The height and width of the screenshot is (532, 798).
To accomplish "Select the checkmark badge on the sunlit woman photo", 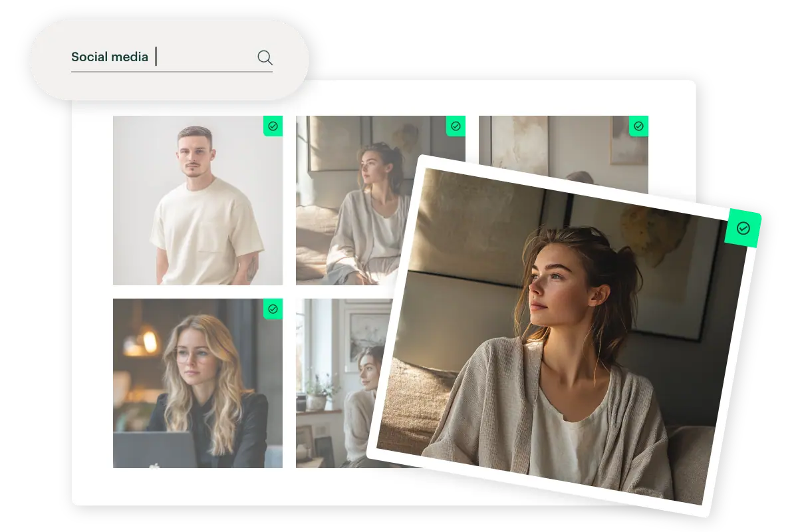I will coord(456,126).
